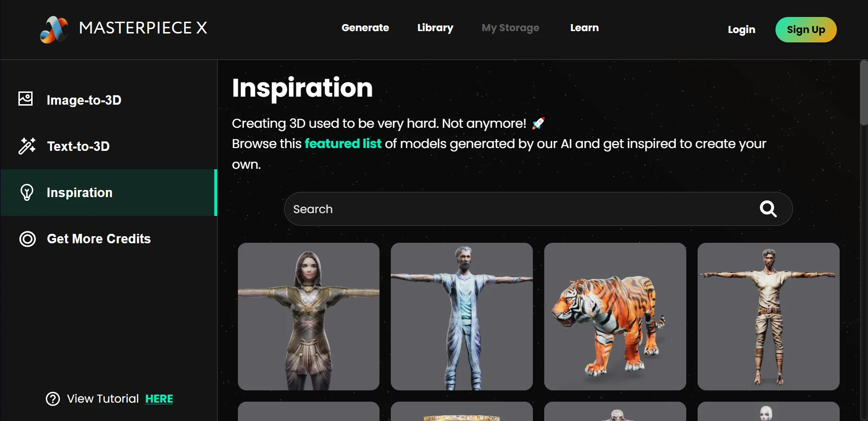Image resolution: width=868 pixels, height=421 pixels.
Task: Open the bearded man in blue robe thumbnail
Action: (462, 316)
